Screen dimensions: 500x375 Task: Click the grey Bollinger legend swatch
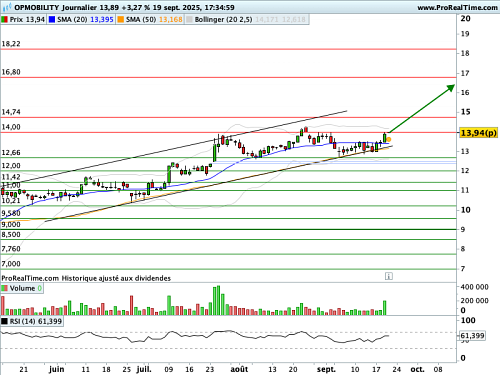pyautogui.click(x=189, y=20)
